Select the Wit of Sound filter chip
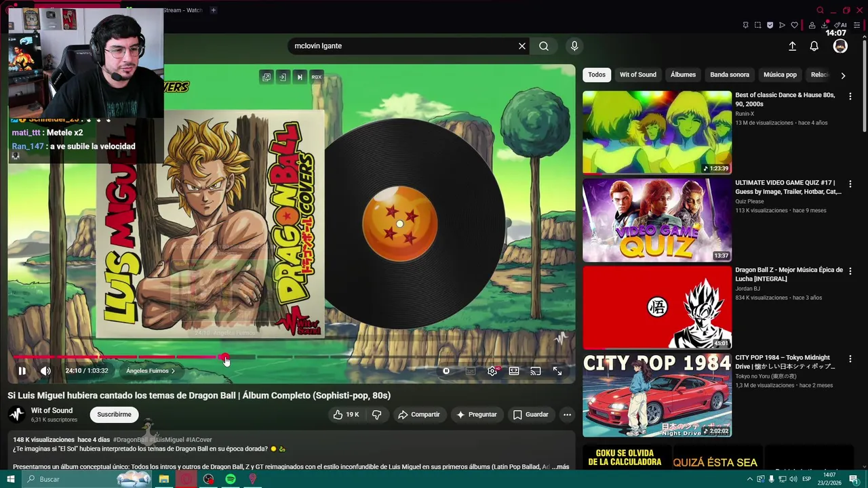This screenshot has height=488, width=868. point(637,75)
